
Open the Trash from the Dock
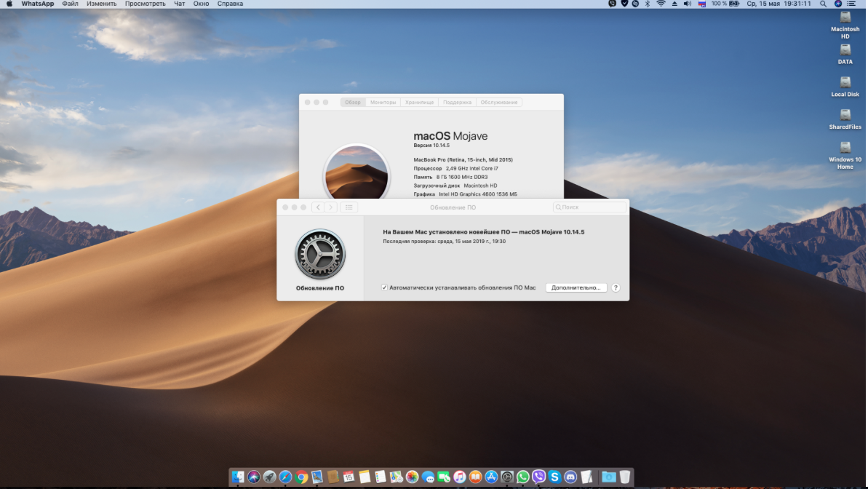624,478
